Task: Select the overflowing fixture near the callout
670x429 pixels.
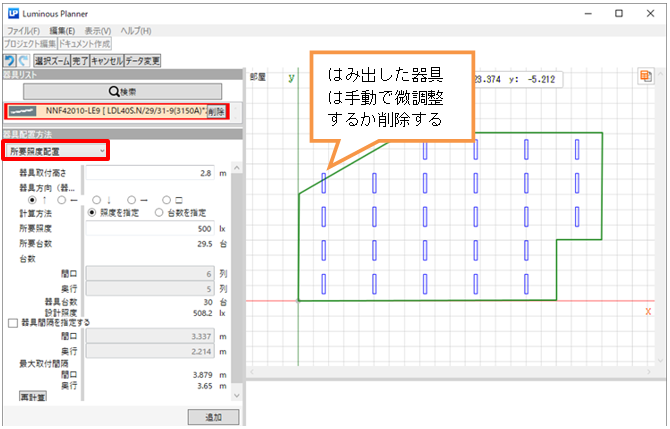Action: [323, 182]
